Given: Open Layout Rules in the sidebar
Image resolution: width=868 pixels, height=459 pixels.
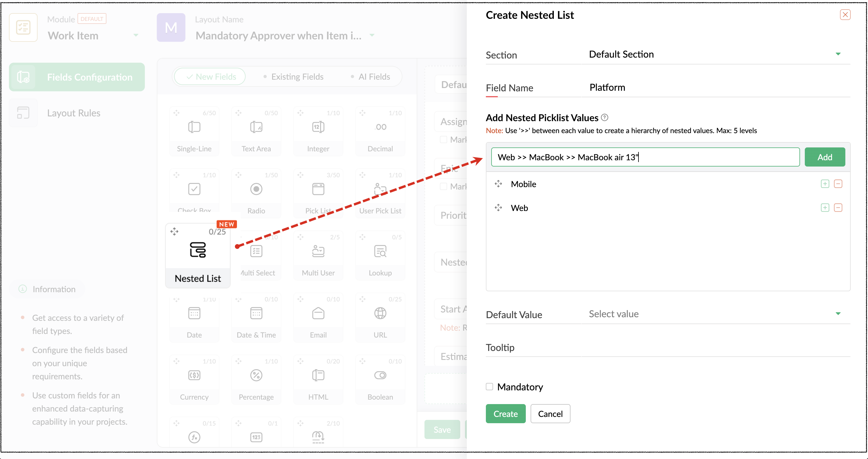Looking at the screenshot, I should (x=73, y=113).
